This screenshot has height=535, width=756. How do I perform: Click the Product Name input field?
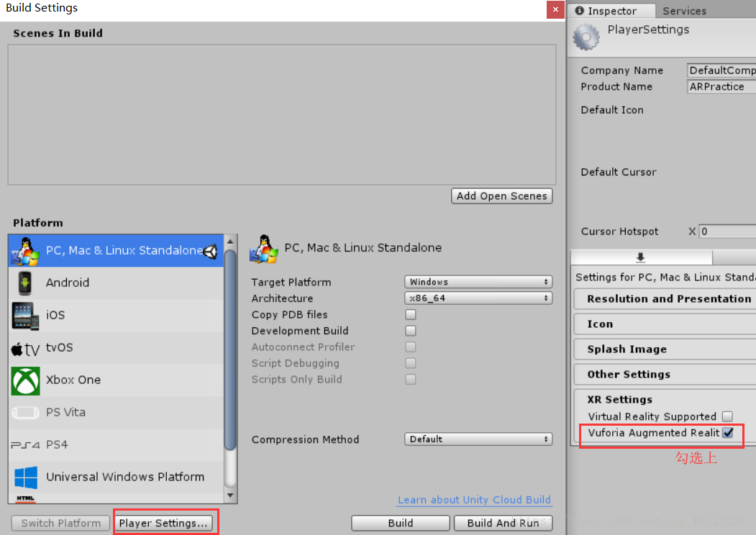coord(721,87)
